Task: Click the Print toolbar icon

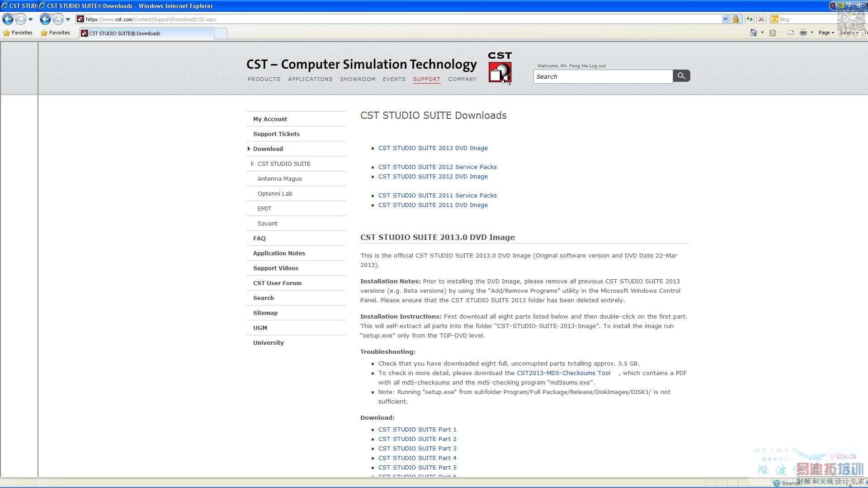Action: (803, 33)
